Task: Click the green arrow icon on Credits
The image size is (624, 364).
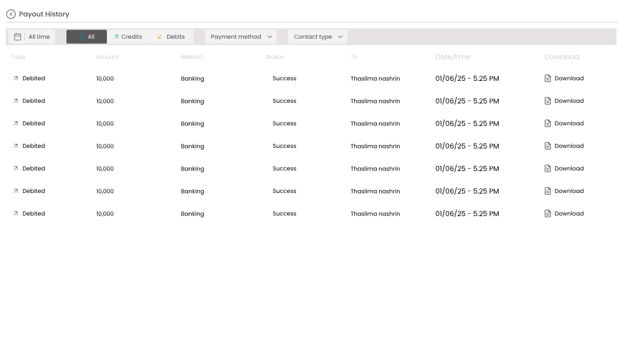Action: click(116, 37)
